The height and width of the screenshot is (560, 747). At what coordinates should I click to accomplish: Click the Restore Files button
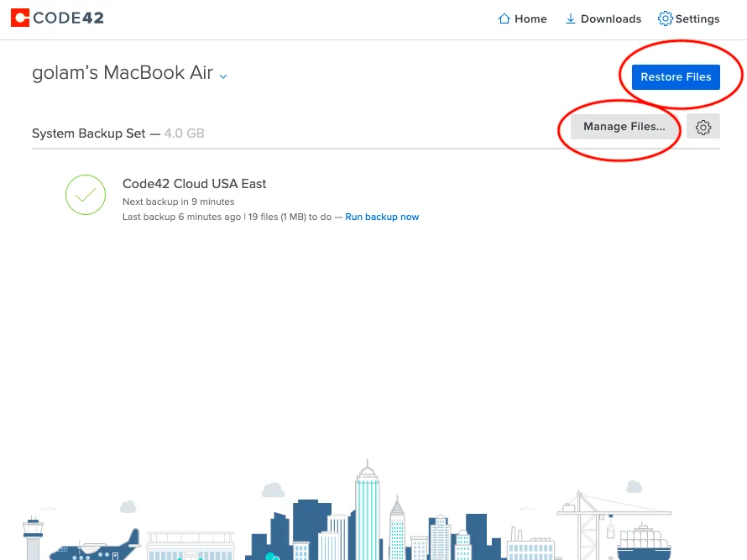[676, 77]
